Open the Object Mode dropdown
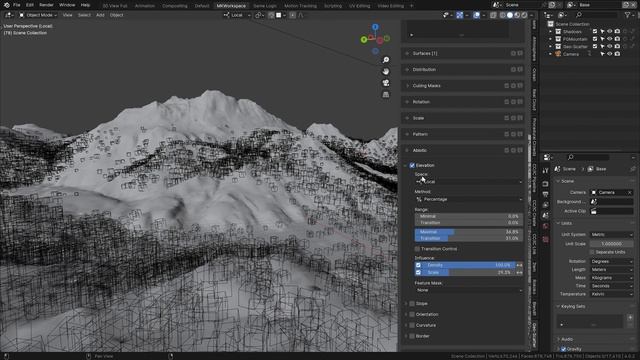The width and height of the screenshot is (640, 360). pos(38,15)
